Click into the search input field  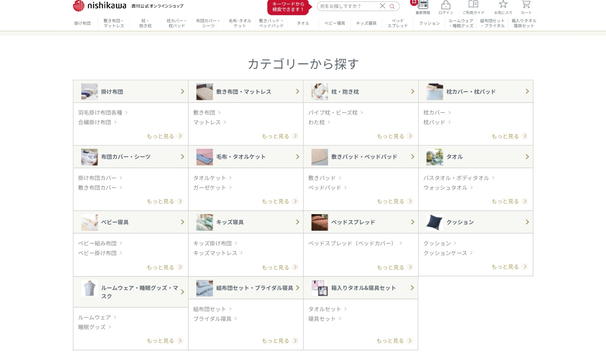tap(347, 6)
